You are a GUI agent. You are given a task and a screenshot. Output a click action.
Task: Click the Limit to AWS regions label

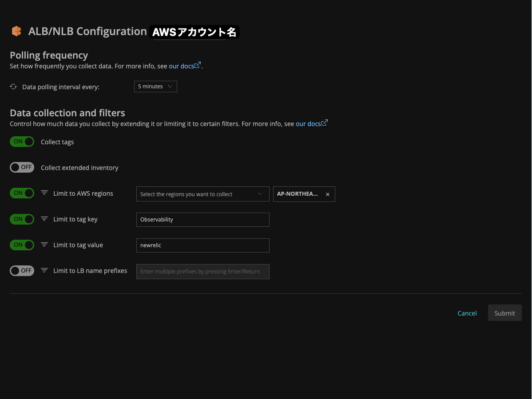click(x=83, y=194)
